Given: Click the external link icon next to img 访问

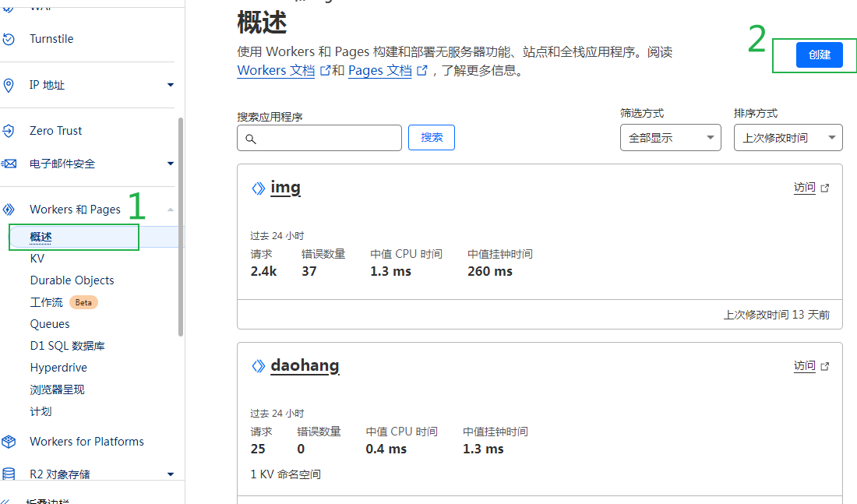Looking at the screenshot, I should 825,188.
